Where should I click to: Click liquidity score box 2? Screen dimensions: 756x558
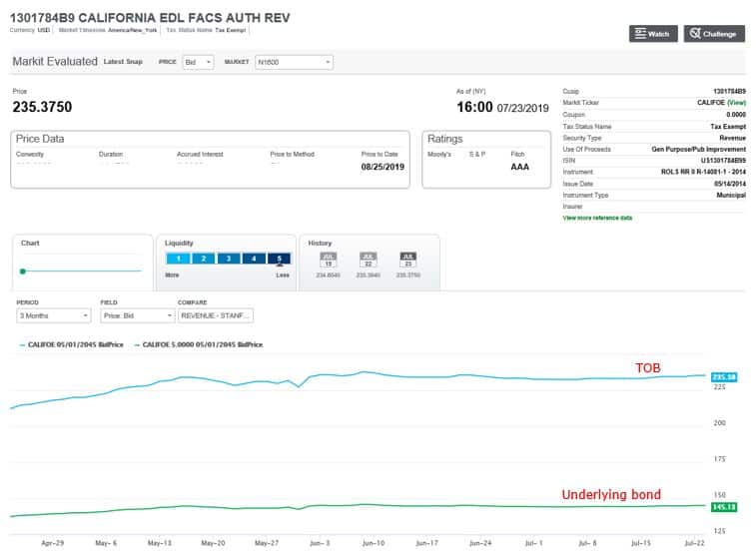pos(204,259)
